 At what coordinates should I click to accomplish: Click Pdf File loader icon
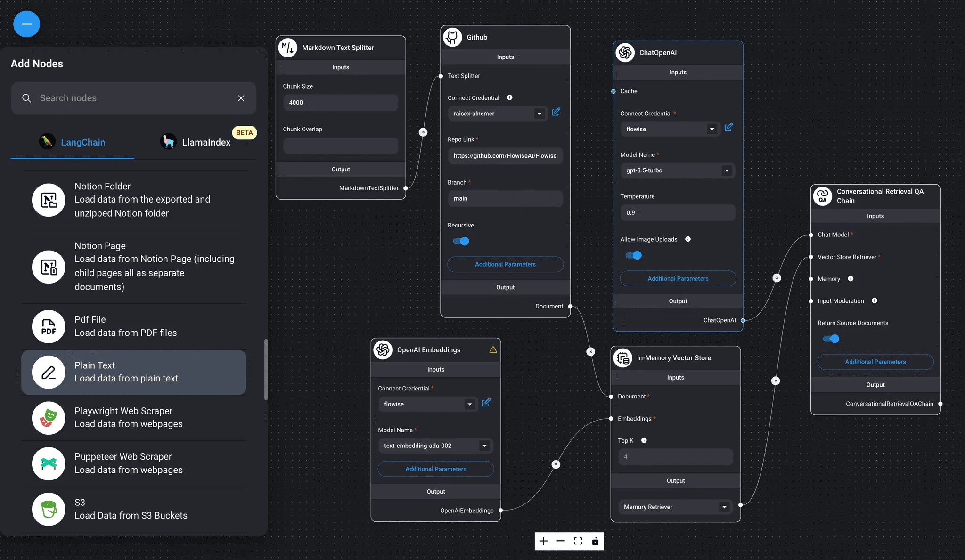pyautogui.click(x=49, y=326)
